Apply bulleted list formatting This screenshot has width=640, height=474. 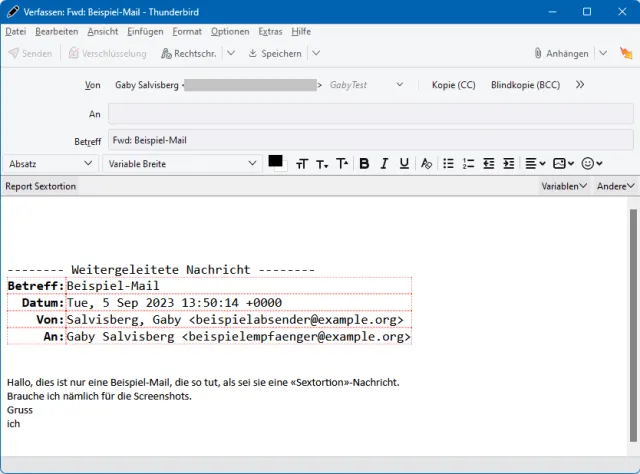pos(449,163)
